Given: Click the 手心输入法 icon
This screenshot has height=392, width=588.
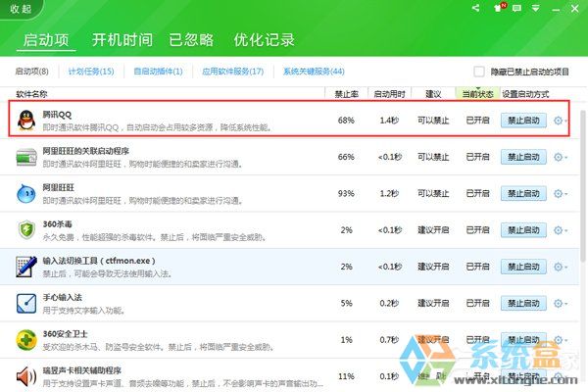Looking at the screenshot, I should (x=26, y=303).
